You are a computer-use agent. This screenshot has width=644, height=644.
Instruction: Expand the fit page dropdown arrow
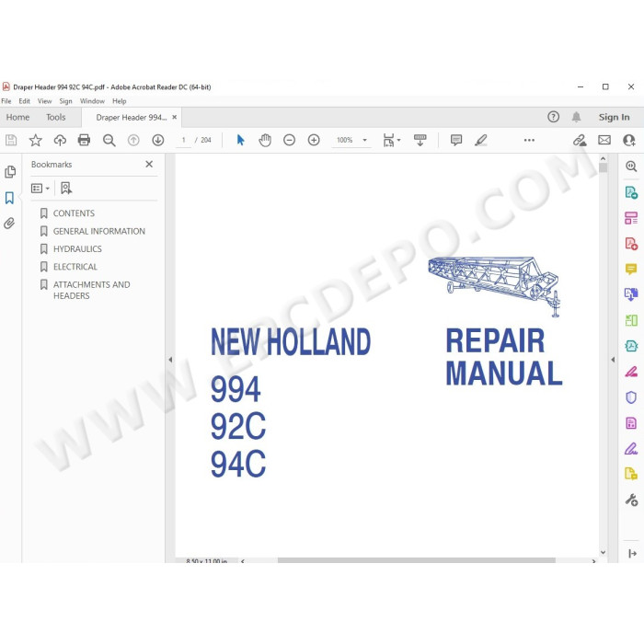pyautogui.click(x=398, y=141)
